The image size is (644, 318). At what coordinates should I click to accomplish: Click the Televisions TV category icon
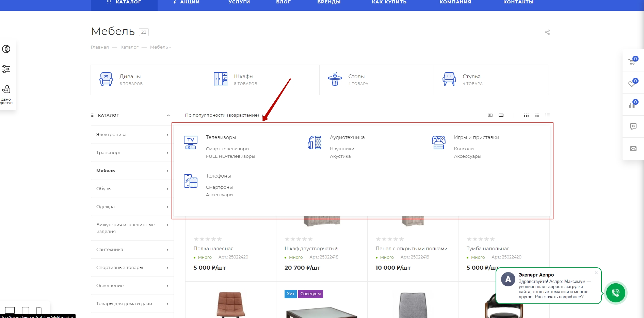tap(190, 142)
